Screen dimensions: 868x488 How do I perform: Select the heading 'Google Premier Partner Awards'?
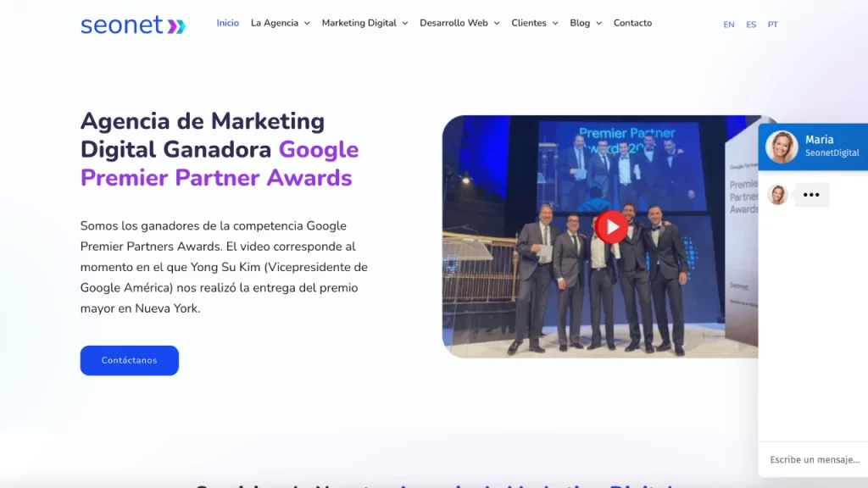pos(220,164)
